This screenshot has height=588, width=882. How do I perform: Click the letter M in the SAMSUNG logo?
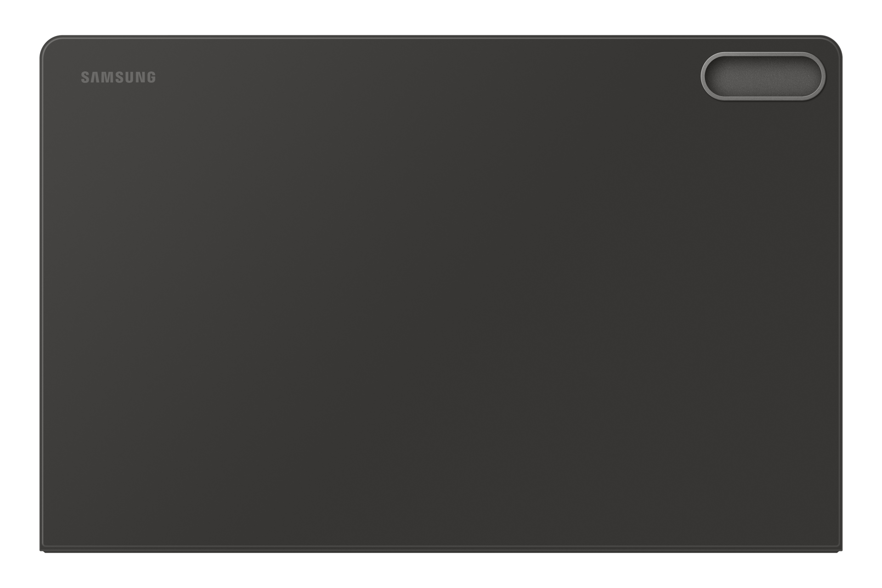pyautogui.click(x=107, y=77)
